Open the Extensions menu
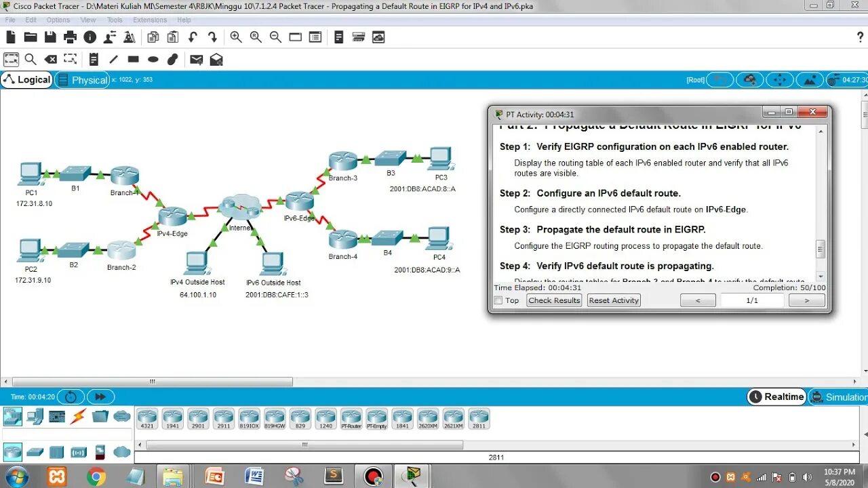 coord(149,20)
